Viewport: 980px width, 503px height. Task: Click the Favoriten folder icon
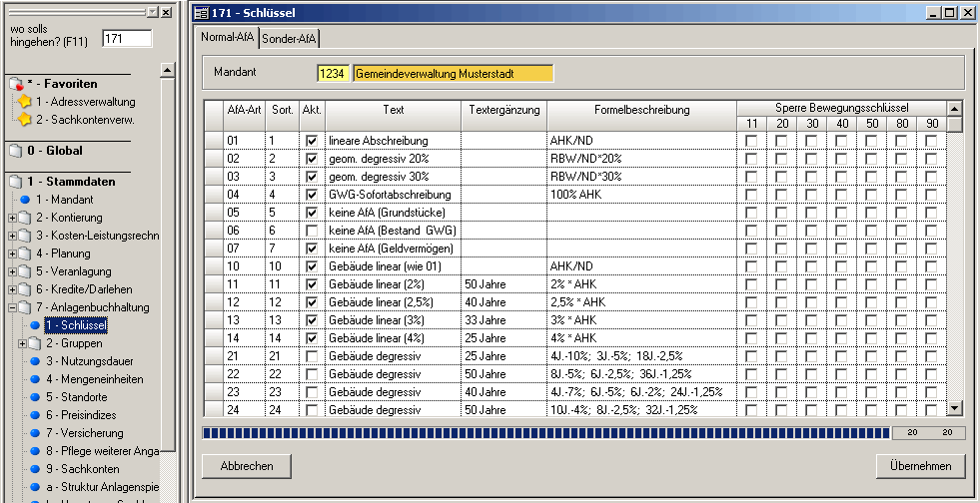[x=17, y=84]
